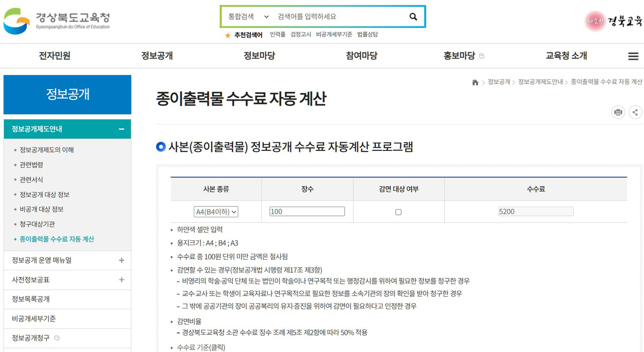Click the 검색어를 입력하세요 search field
644x352 pixels.
tap(338, 17)
